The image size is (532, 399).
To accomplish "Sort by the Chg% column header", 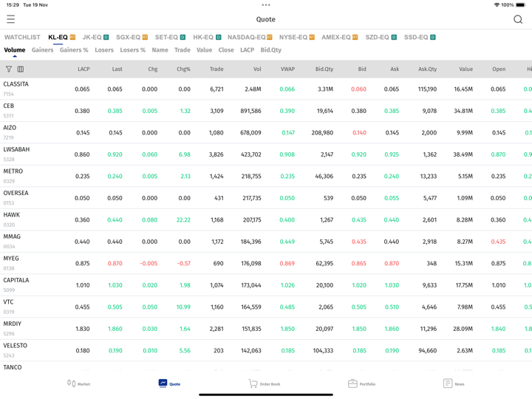I will point(183,69).
